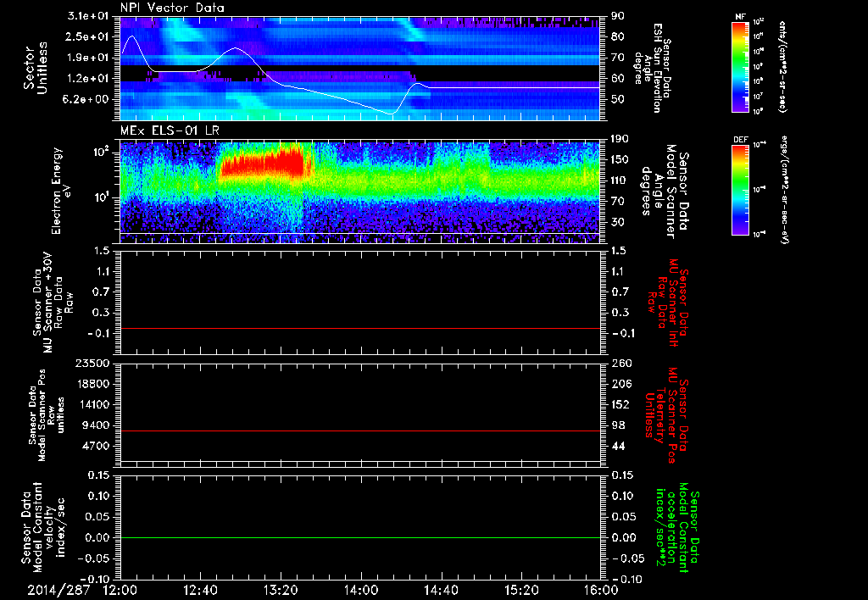Click the 44 telemetry axis tick
The image size is (868, 600).
618,446
